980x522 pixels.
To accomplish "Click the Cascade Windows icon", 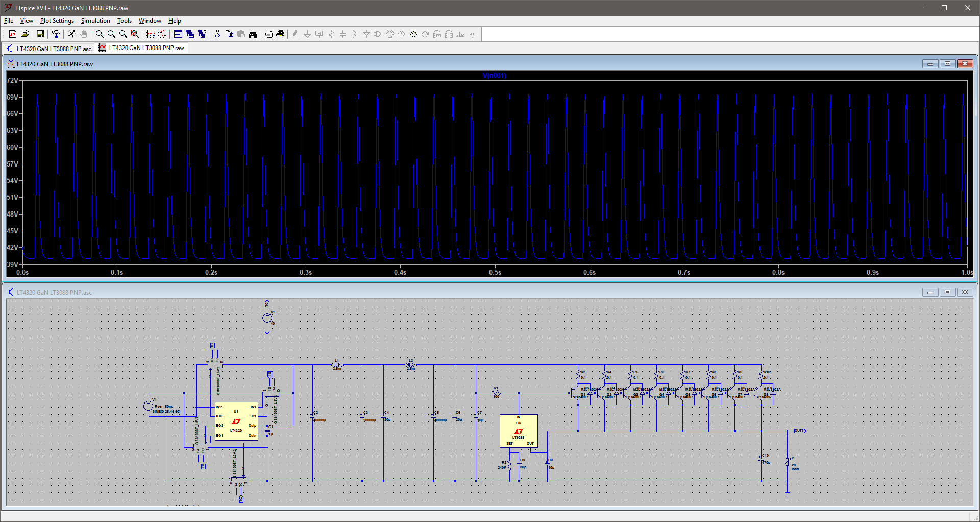I will pos(190,34).
